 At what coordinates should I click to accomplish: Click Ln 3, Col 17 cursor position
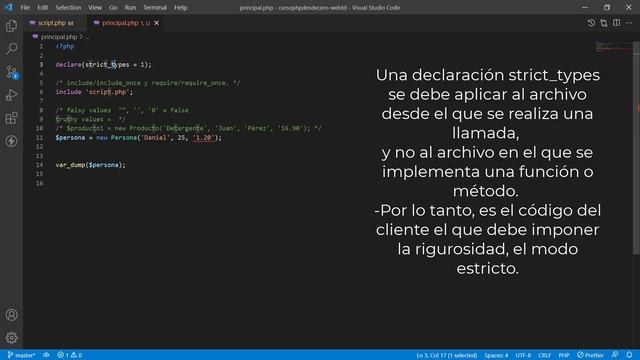tap(447, 355)
